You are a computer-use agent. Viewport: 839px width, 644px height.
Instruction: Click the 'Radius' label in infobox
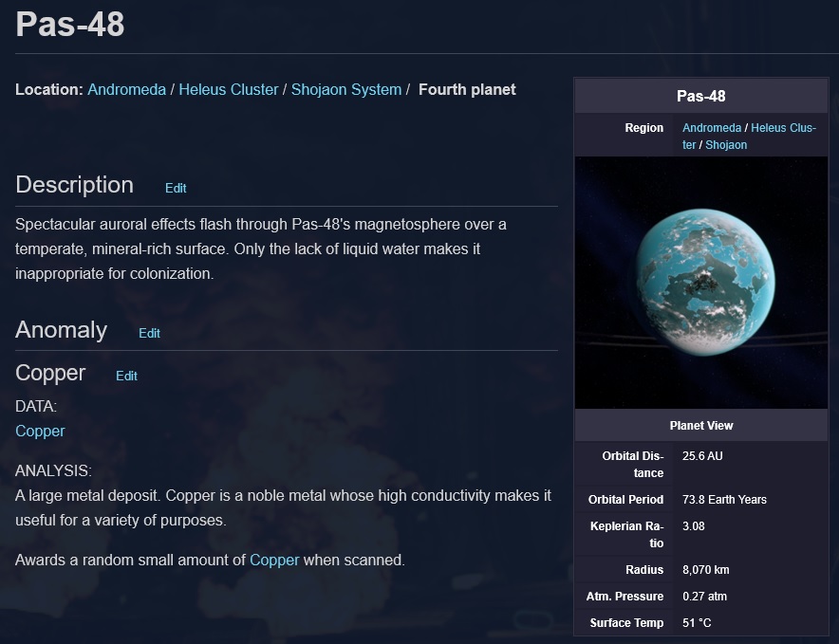pyautogui.click(x=644, y=570)
